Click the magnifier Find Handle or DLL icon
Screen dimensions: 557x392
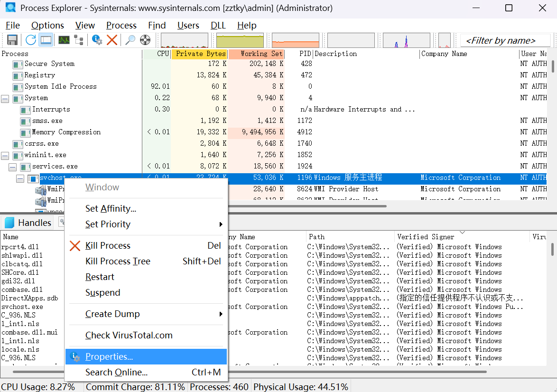coord(130,40)
